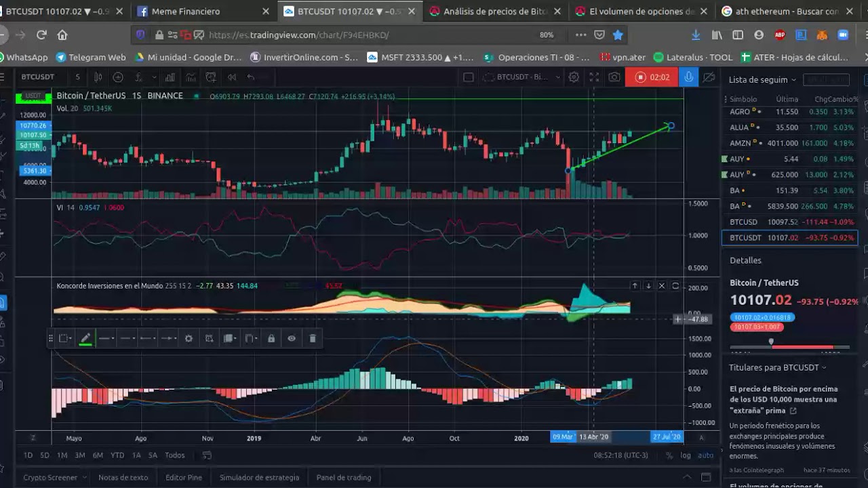
Task: Open the right line-ending arrow dropdown
Action: click(168, 338)
